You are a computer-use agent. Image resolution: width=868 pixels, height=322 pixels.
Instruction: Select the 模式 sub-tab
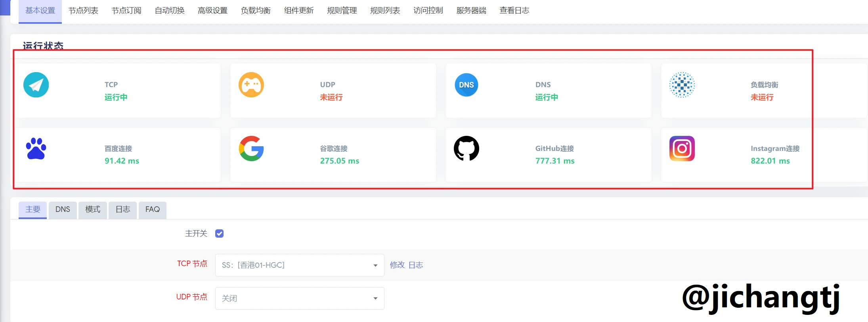pyautogui.click(x=93, y=210)
